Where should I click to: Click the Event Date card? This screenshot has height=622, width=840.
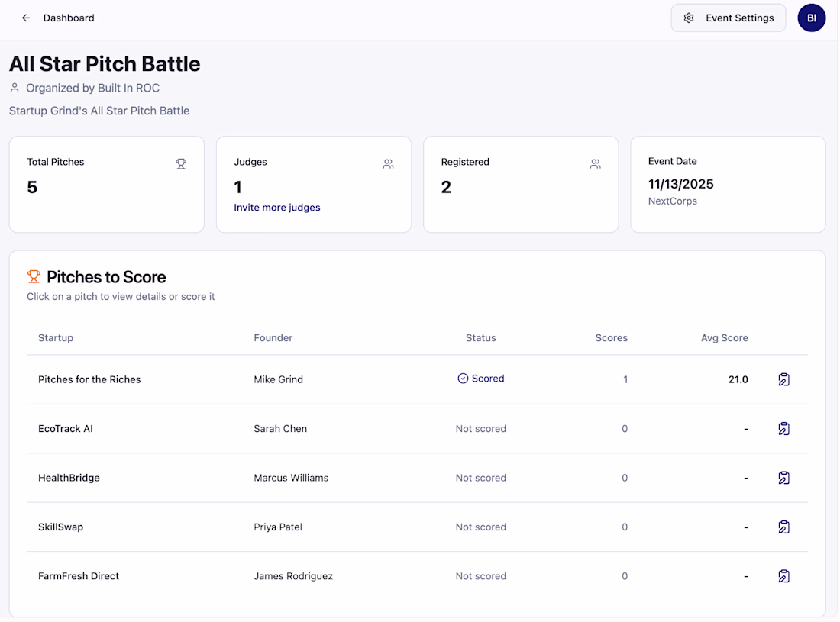click(728, 184)
